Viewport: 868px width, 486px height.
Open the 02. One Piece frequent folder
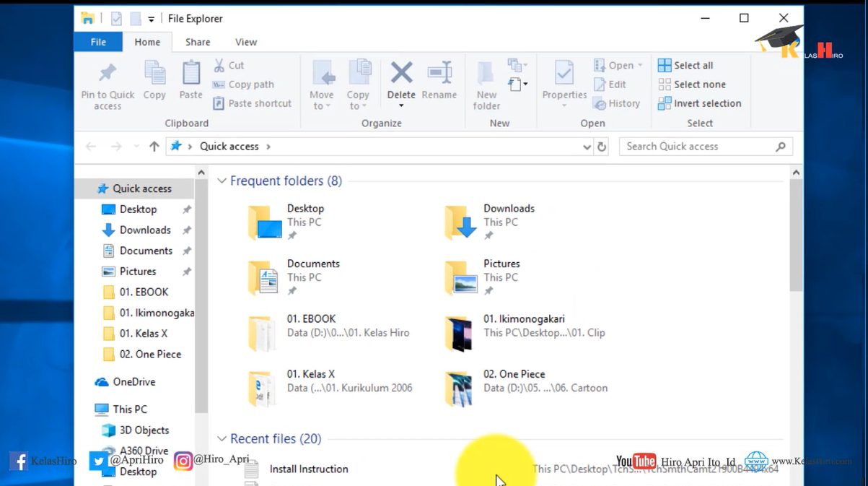click(526, 388)
